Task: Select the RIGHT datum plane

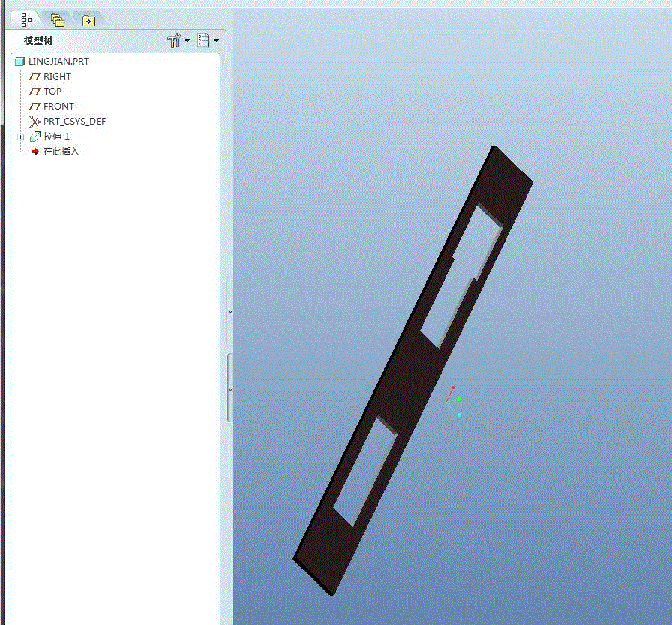Action: 57,77
